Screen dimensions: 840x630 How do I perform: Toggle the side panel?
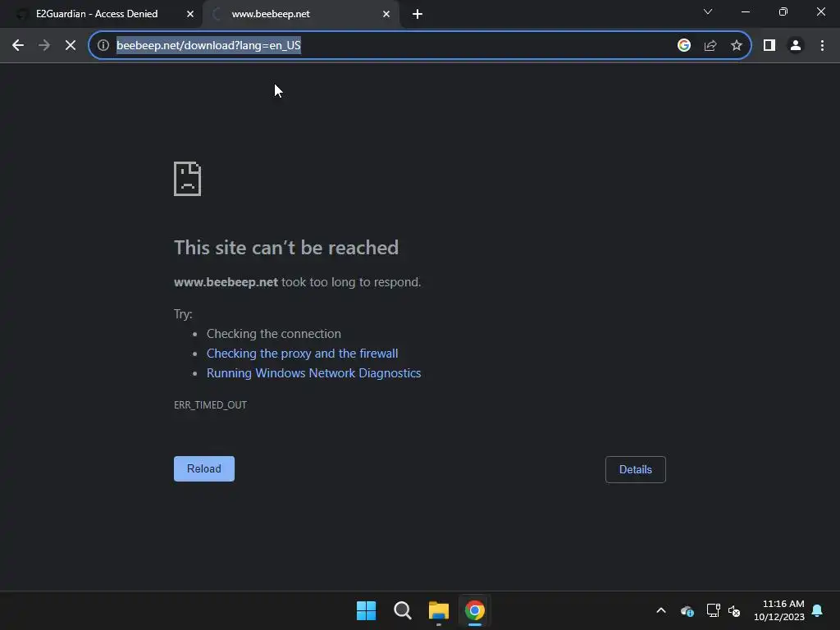click(769, 46)
